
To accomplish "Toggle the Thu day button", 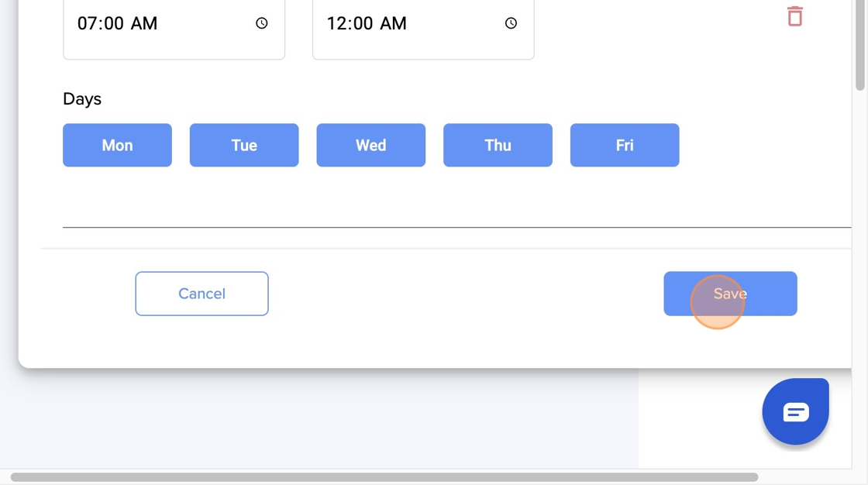I will [498, 145].
